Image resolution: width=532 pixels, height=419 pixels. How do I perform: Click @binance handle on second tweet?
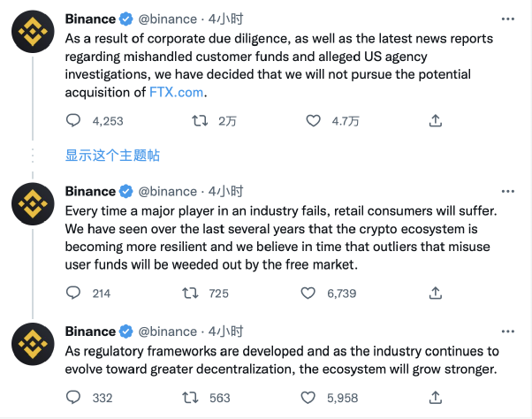coord(170,191)
